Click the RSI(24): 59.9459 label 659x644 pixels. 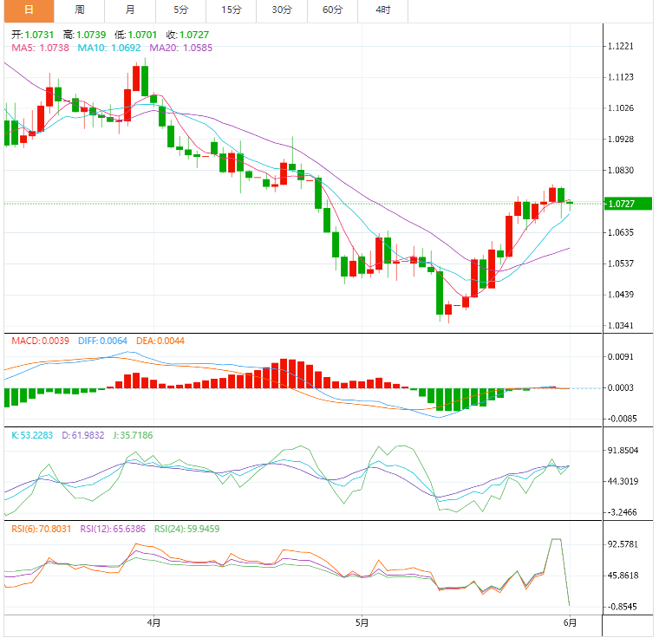pyautogui.click(x=187, y=530)
